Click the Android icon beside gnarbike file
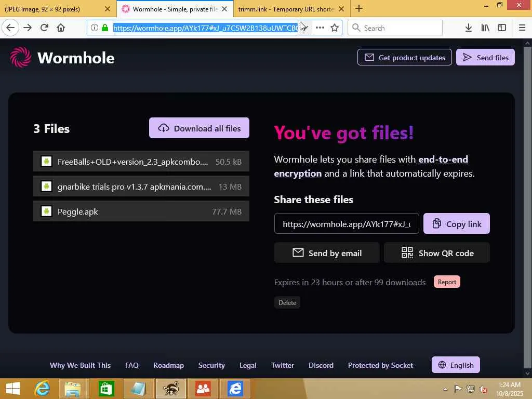This screenshot has width=532, height=399. [x=46, y=187]
